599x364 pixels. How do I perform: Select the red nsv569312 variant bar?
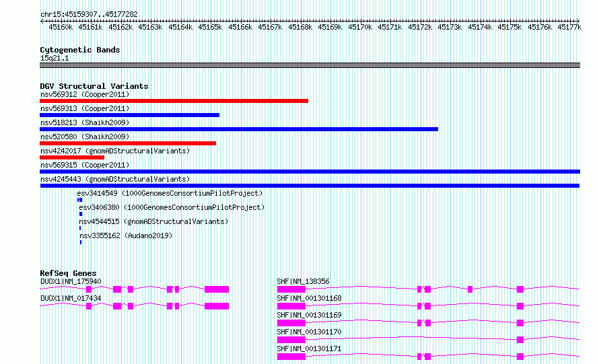tap(174, 101)
